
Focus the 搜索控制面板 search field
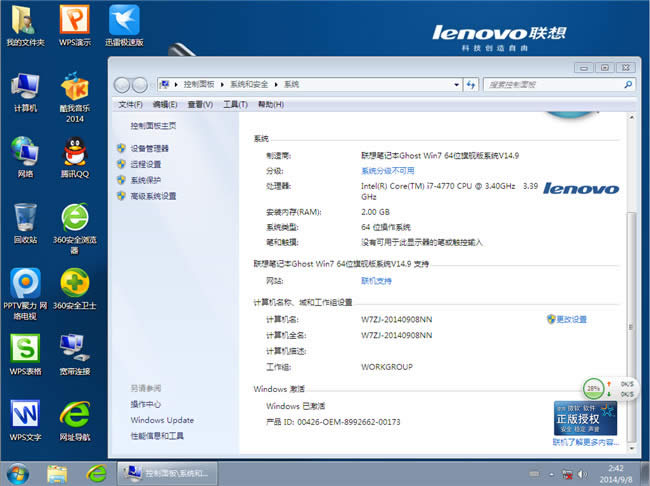coord(554,85)
